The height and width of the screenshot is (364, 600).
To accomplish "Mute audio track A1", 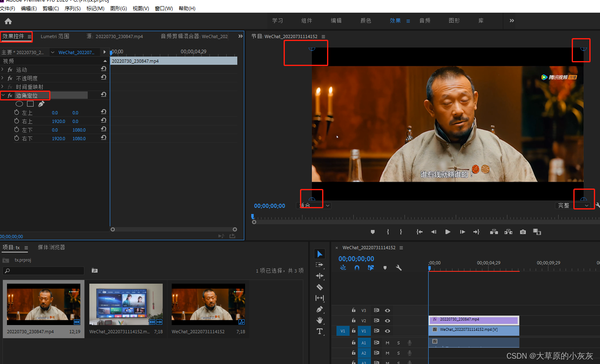I will tap(387, 343).
